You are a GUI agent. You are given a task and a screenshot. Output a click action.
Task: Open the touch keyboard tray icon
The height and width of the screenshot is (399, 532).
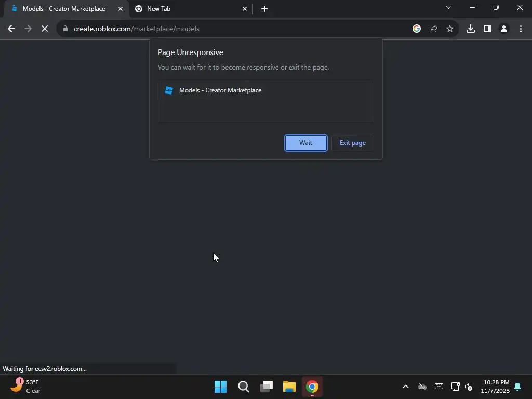438,387
